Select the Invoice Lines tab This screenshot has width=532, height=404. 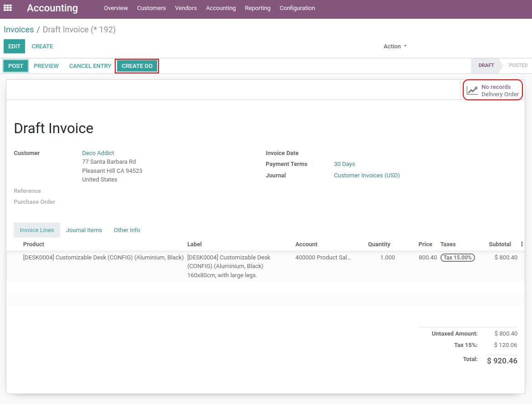tap(37, 230)
